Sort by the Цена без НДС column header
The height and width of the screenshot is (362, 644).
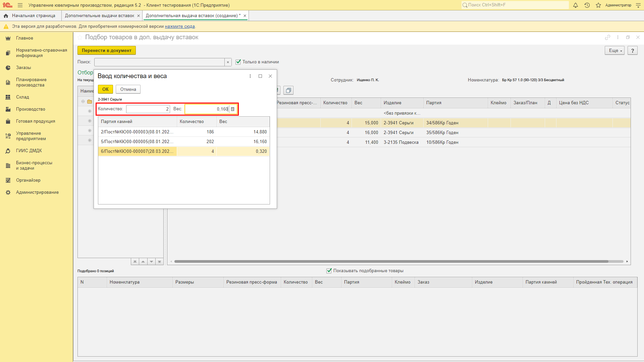(584, 103)
